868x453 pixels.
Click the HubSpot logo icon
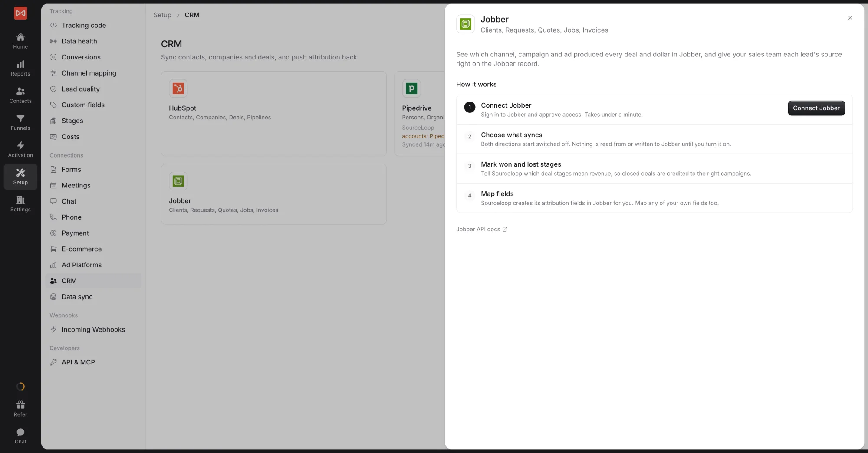click(x=178, y=89)
